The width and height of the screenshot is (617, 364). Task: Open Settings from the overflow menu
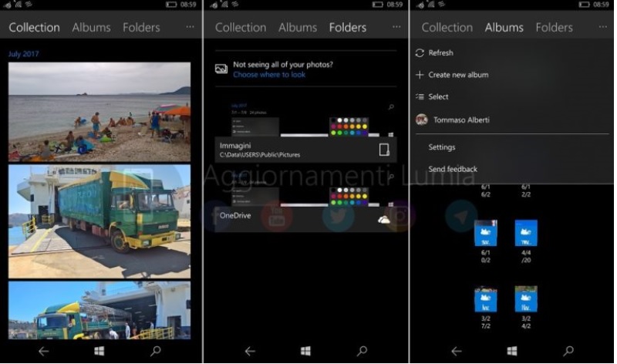tap(442, 147)
